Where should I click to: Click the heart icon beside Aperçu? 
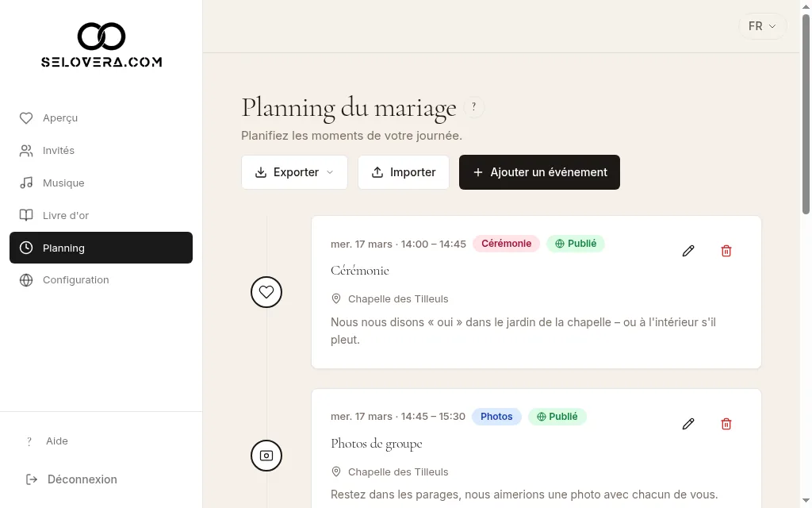click(x=26, y=118)
